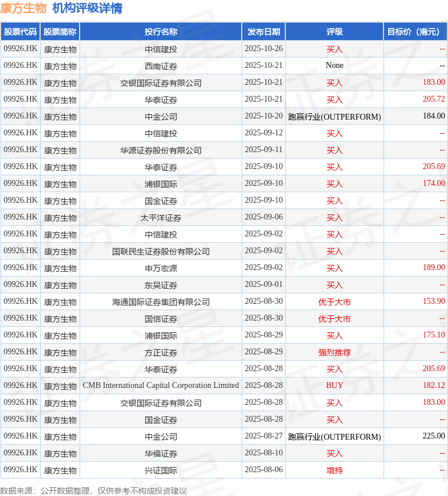
Task: Click the date 2025-08-27
Action: [264, 436]
